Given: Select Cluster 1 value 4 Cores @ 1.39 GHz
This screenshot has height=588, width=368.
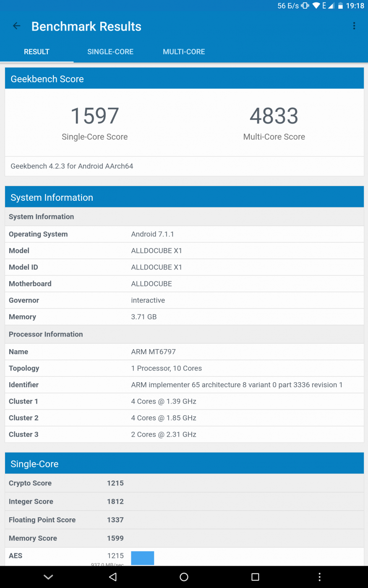Looking at the screenshot, I should [x=164, y=401].
